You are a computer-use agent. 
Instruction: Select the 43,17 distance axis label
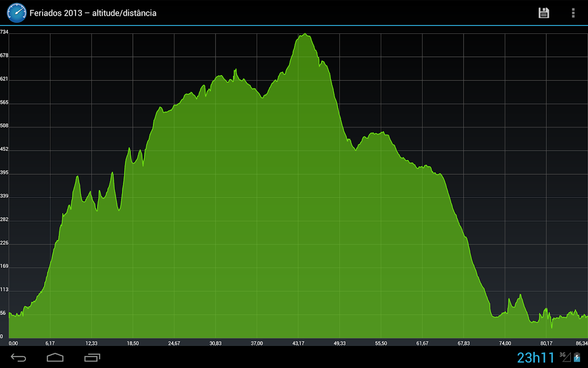[298, 343]
